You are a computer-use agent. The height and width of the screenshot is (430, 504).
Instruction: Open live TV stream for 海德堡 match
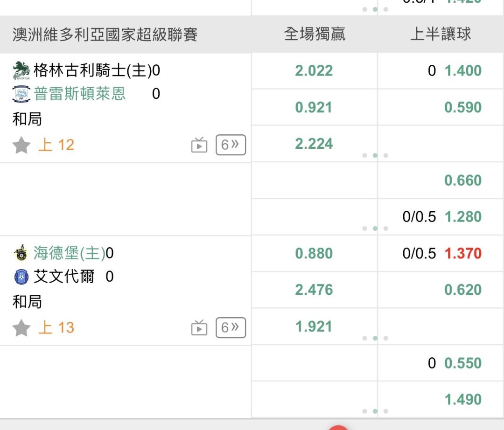pos(199,328)
